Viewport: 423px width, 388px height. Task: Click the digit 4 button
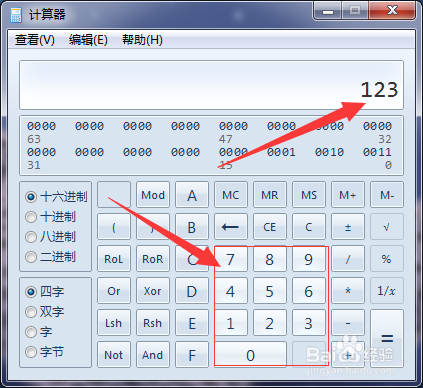point(231,291)
